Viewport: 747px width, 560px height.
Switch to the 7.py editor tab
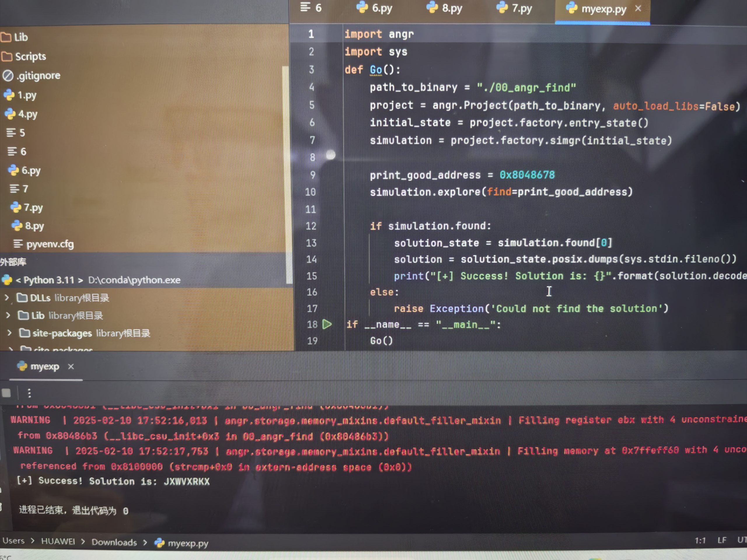coord(514,8)
